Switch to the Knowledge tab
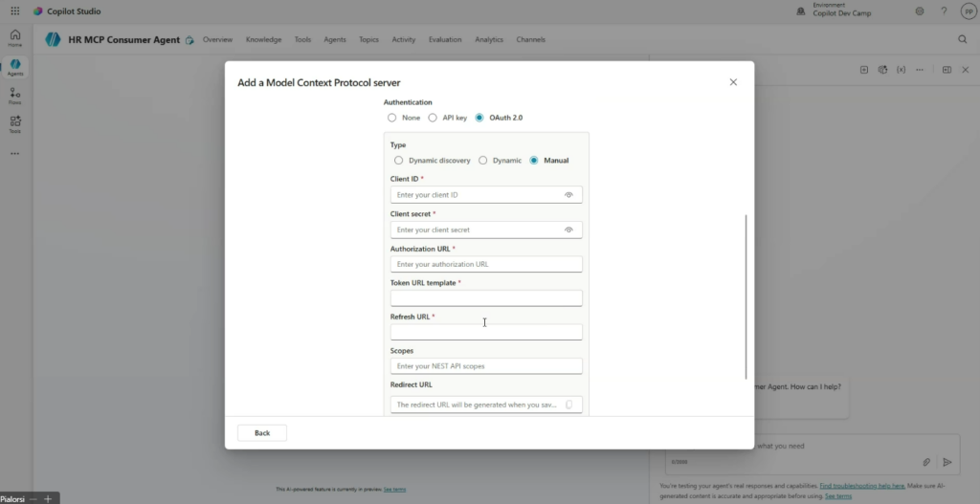The image size is (980, 504). point(263,40)
